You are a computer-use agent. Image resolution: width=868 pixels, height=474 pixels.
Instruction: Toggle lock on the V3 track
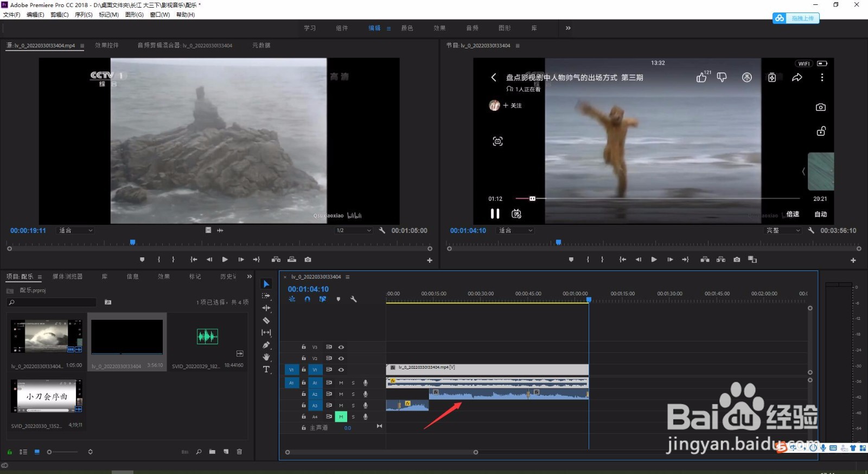click(303, 347)
